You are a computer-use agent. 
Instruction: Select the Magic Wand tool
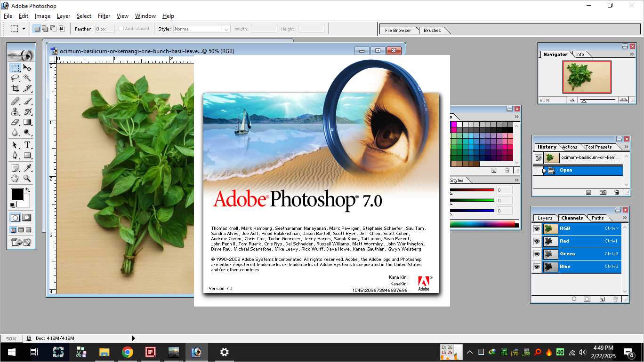[27, 78]
